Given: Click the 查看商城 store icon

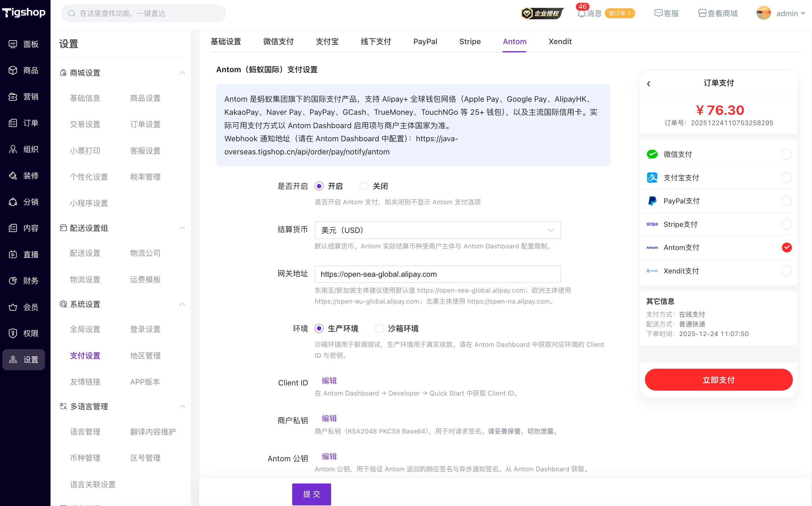Looking at the screenshot, I should (x=702, y=13).
